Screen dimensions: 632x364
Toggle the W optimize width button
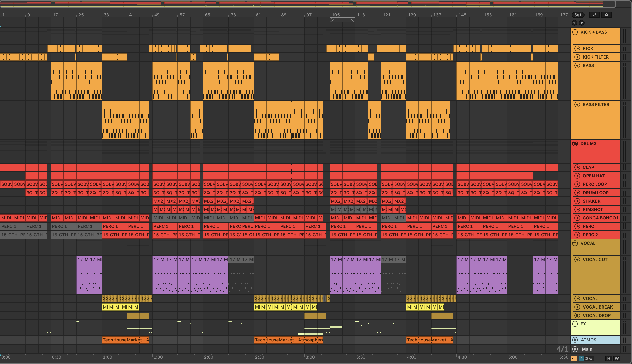617,358
